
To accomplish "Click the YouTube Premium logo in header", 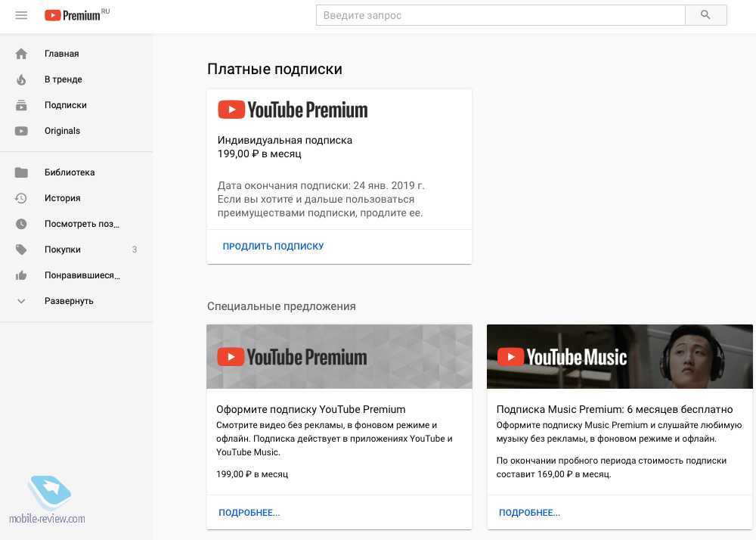I will 77,15.
